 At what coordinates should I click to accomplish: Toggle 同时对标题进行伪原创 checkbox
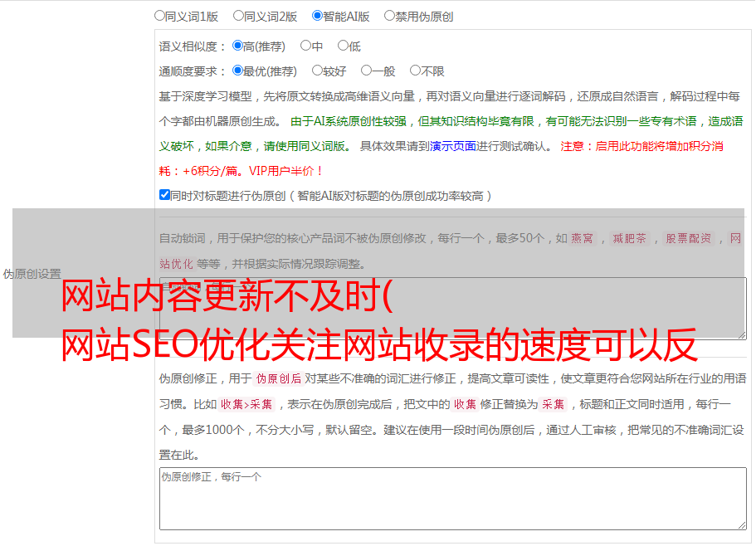(x=164, y=195)
